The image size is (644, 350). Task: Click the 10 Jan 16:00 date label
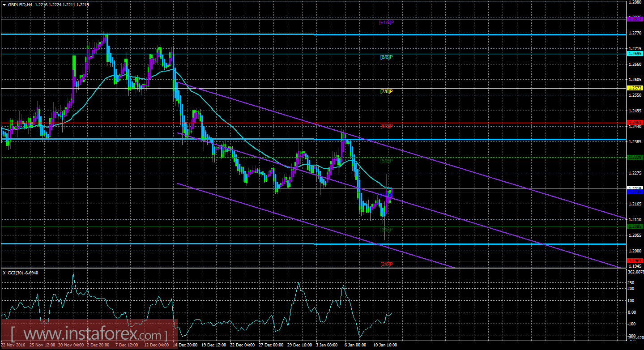386,346
